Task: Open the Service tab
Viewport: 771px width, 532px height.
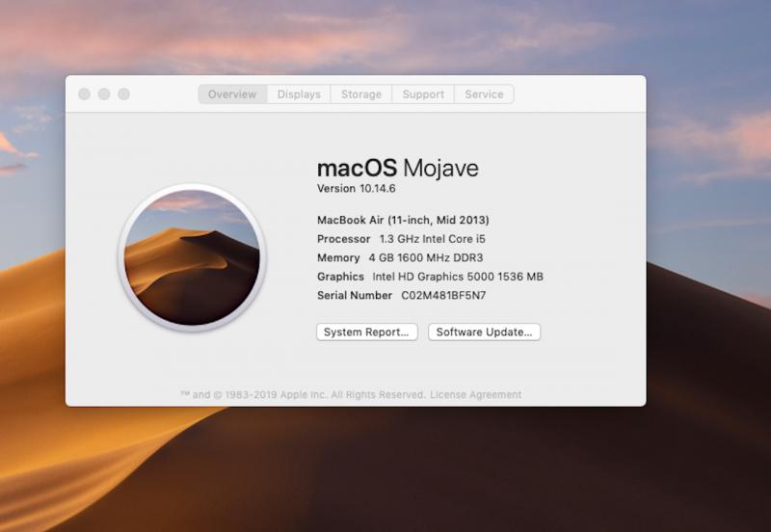Action: pyautogui.click(x=484, y=93)
